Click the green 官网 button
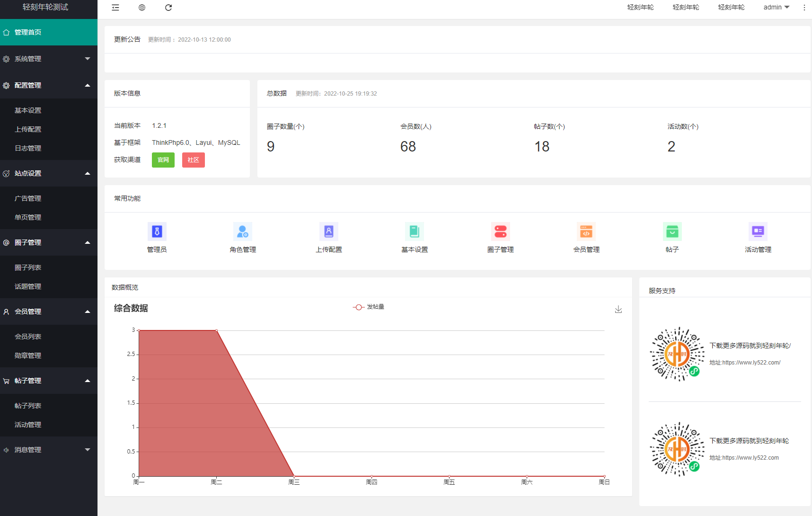 point(163,160)
